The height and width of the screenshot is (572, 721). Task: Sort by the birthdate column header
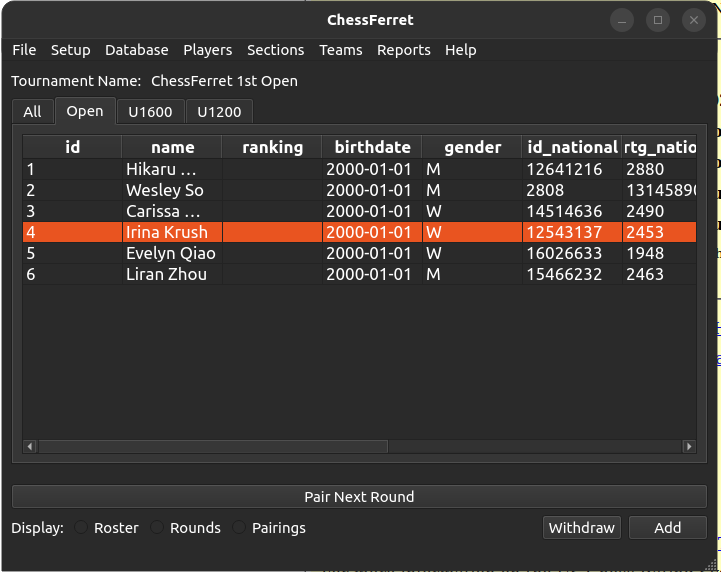point(372,147)
